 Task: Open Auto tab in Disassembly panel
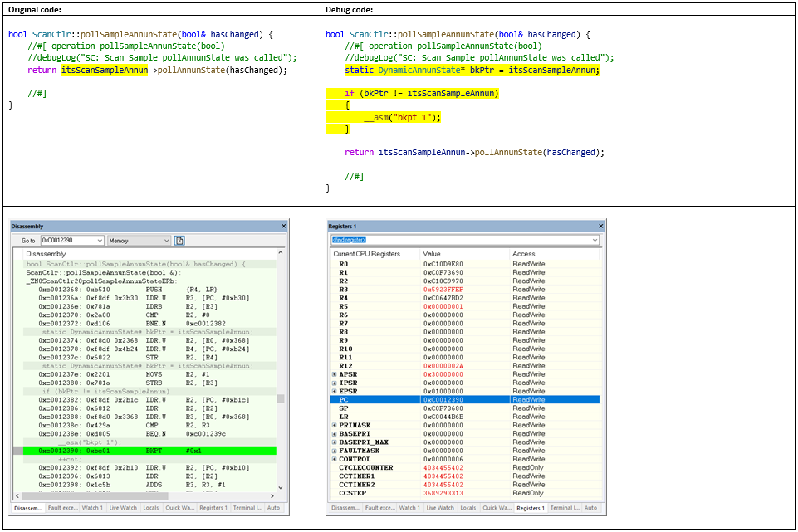[273, 508]
